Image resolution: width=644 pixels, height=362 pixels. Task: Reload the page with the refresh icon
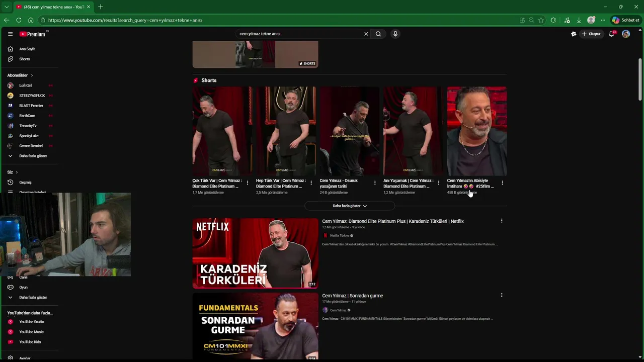click(x=19, y=20)
